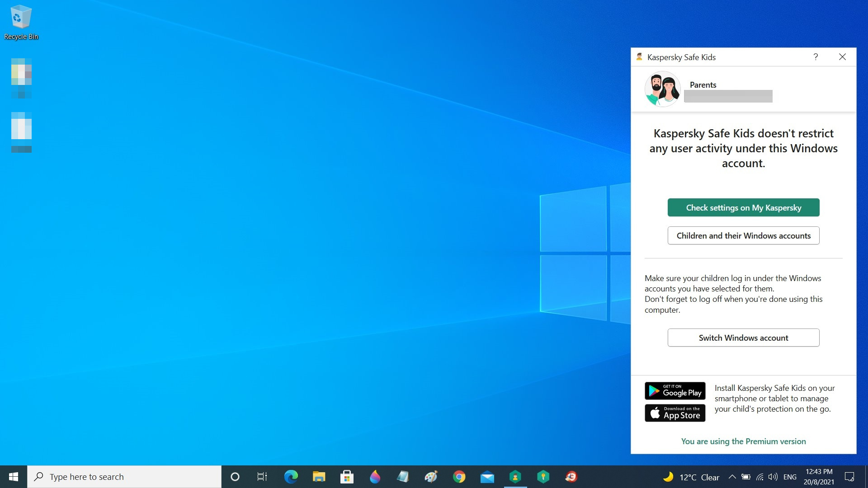Open Cortana circle on taskbar

tap(235, 477)
